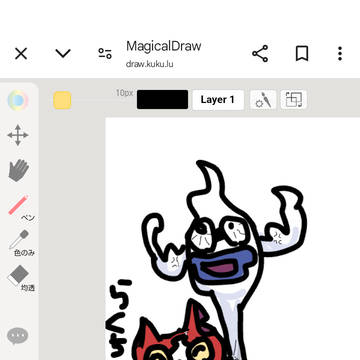Select the ペン pen tool
This screenshot has width=360, height=360.
tap(20, 207)
